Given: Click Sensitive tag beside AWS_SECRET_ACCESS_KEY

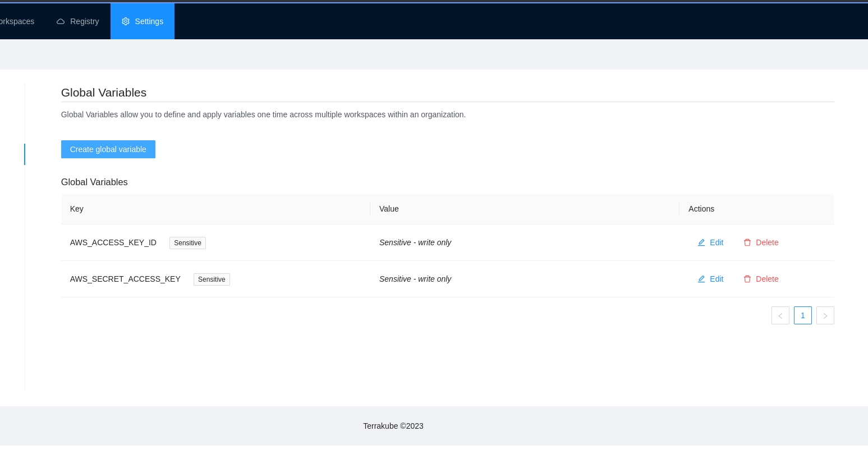Looking at the screenshot, I should point(212,279).
